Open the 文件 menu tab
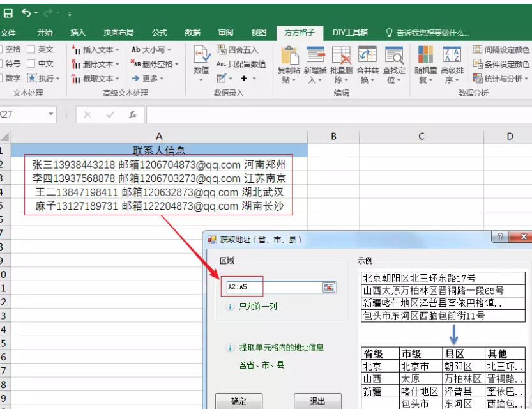 (8, 33)
